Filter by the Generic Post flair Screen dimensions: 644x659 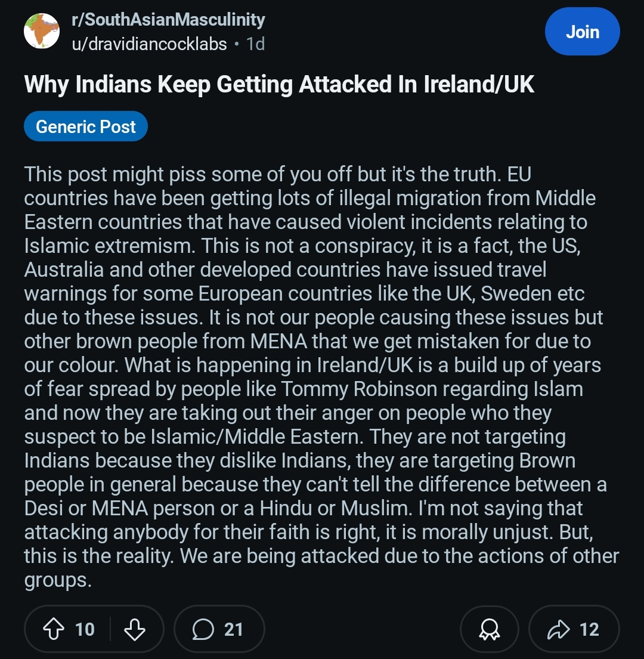(86, 126)
